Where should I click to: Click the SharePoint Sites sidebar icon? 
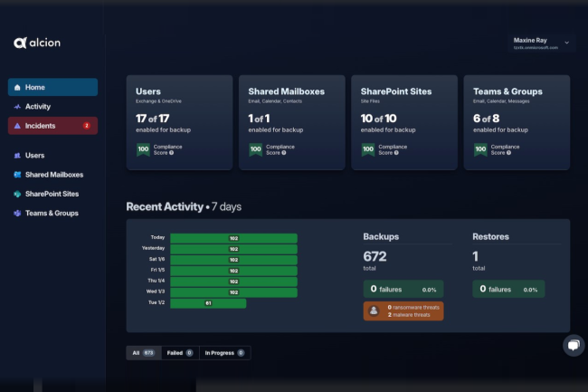[16, 194]
